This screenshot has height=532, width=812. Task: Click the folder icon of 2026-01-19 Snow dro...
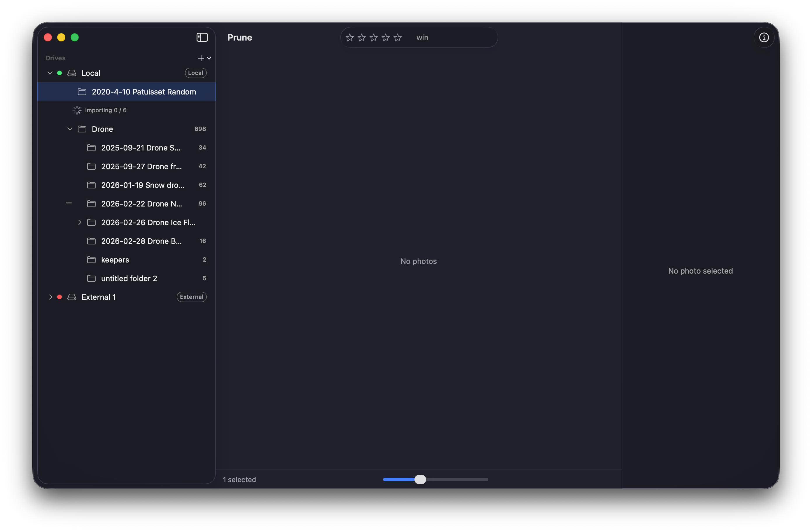91,185
